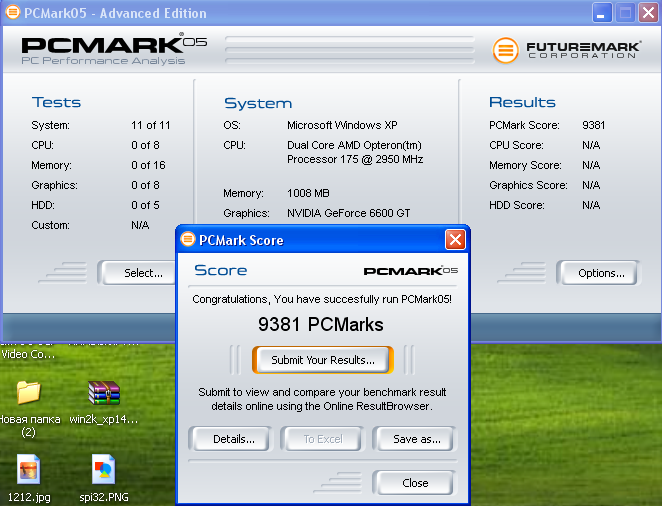Image resolution: width=662 pixels, height=506 pixels.
Task: Click the 'NVIDIA GeForce 6600 GT' graphics value
Action: pyautogui.click(x=348, y=213)
